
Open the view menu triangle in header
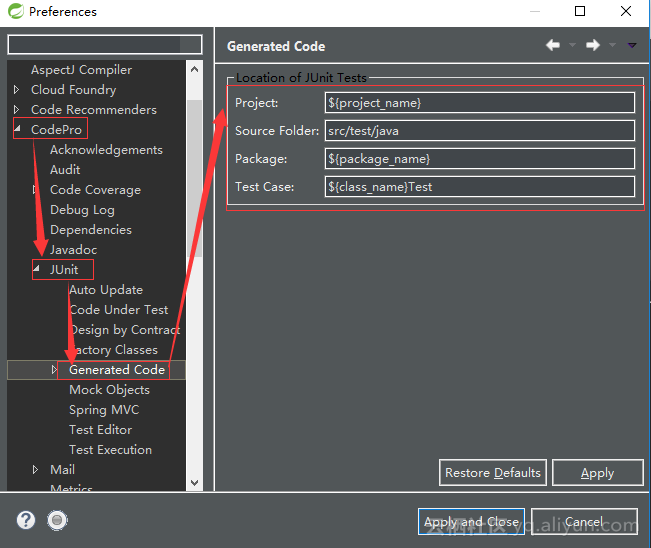pyautogui.click(x=632, y=45)
